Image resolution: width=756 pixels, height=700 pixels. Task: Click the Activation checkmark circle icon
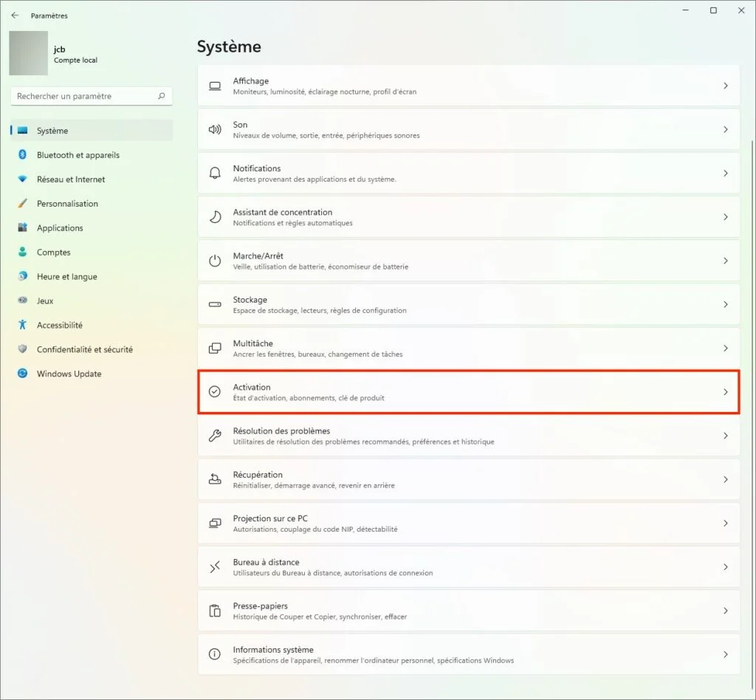215,391
